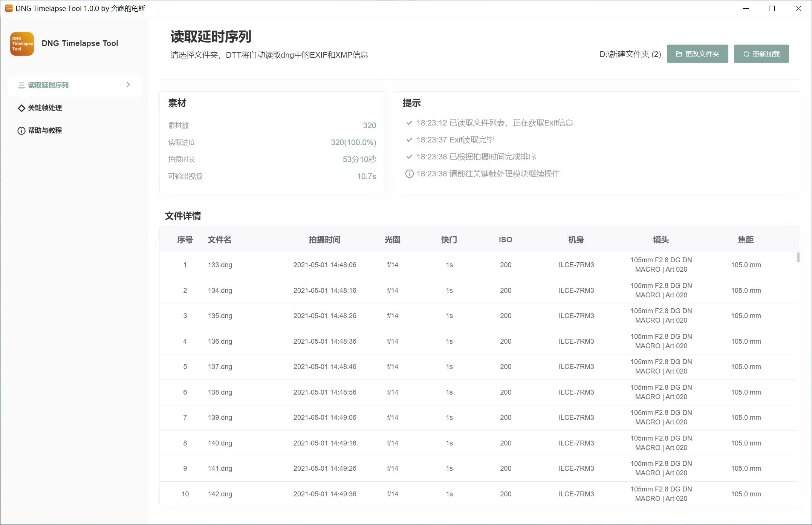Click the folder icon in 更改文件夹 button

pos(679,54)
